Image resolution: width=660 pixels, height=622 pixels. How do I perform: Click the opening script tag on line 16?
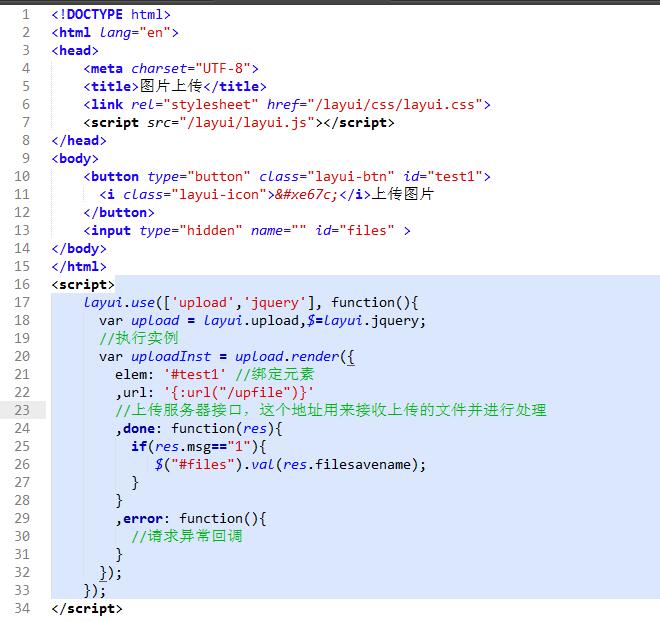click(83, 284)
